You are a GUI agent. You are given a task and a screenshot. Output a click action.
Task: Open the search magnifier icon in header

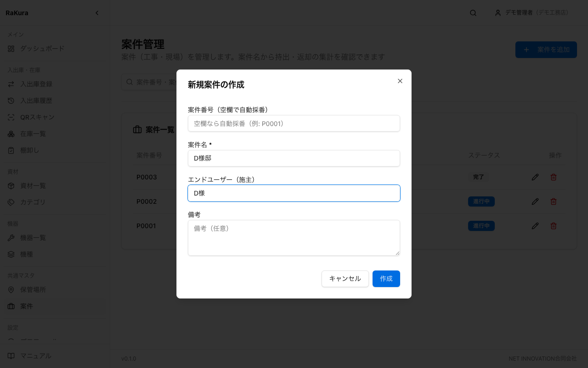pyautogui.click(x=473, y=13)
